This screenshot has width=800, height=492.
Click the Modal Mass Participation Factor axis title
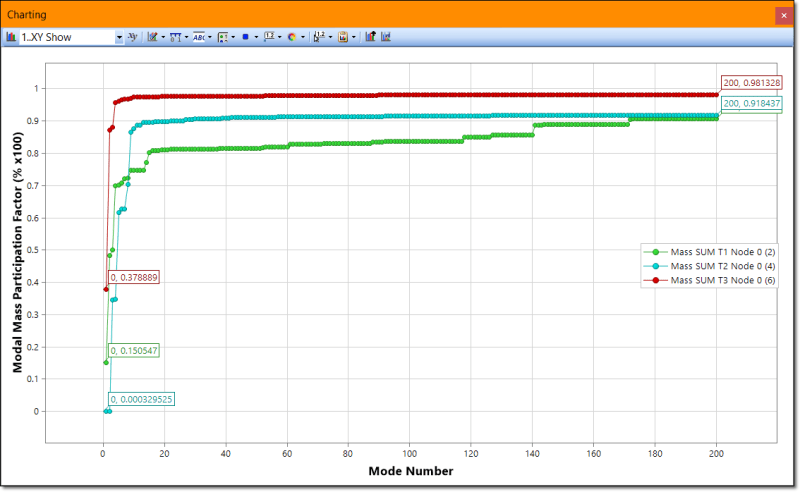[x=18, y=253]
